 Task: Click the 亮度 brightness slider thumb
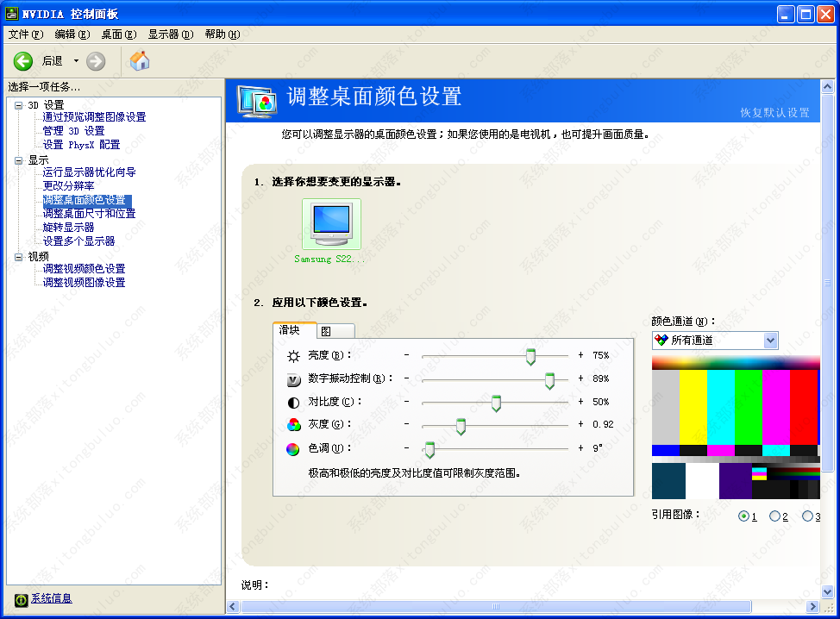tap(530, 356)
